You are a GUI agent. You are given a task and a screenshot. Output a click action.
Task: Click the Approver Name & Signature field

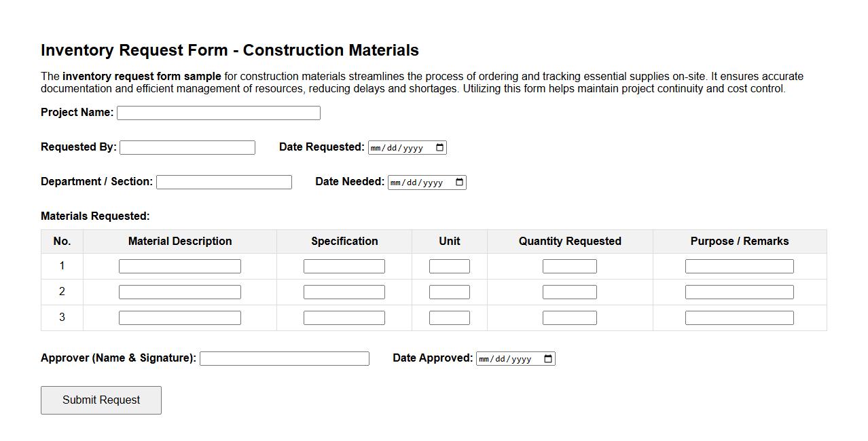coord(284,358)
